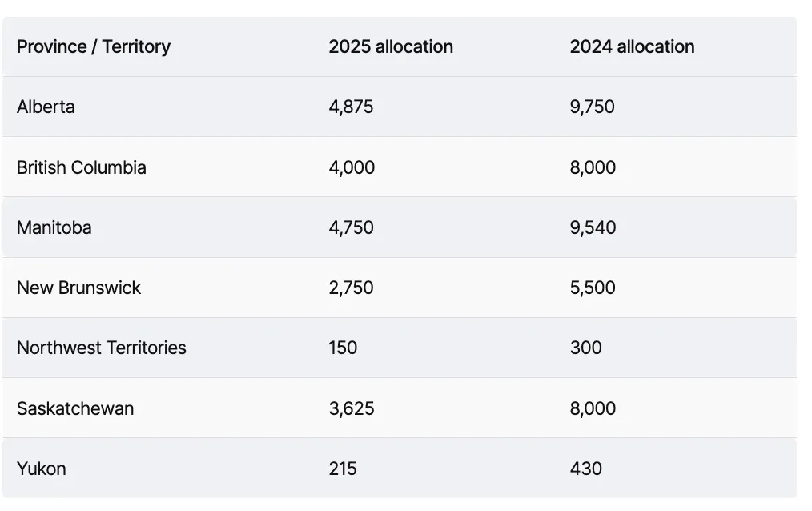Select the Saskatchewan row label
Viewport: 812px width, 511px height.
(x=75, y=408)
